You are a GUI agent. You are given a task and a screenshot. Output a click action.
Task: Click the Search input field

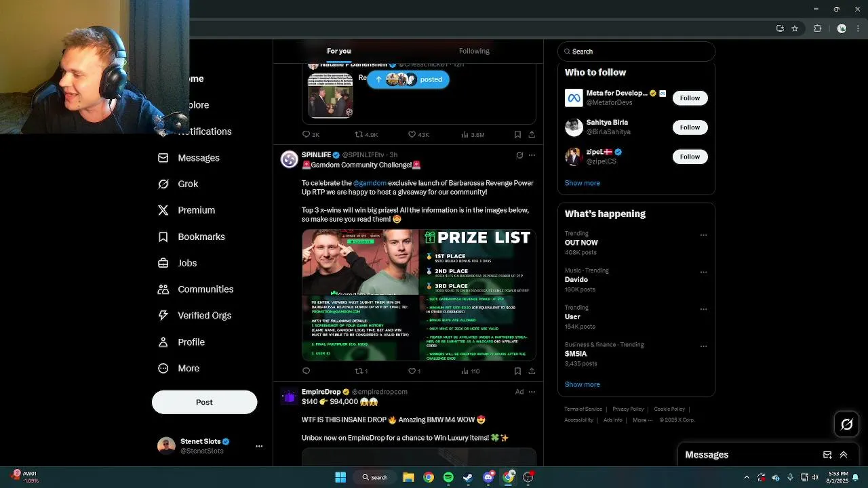636,52
